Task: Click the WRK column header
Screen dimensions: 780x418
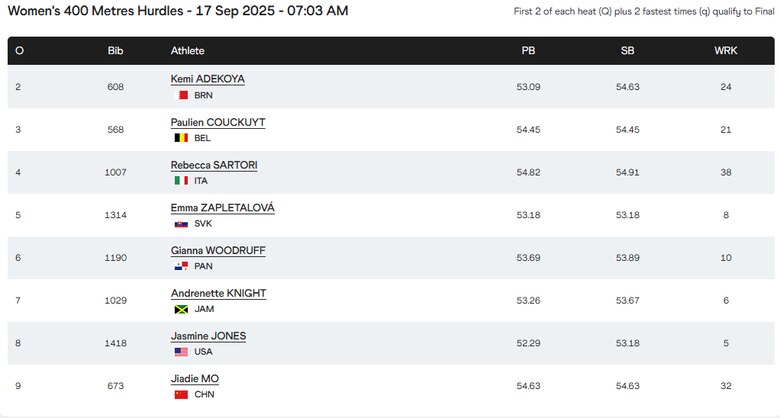Action: [x=725, y=50]
